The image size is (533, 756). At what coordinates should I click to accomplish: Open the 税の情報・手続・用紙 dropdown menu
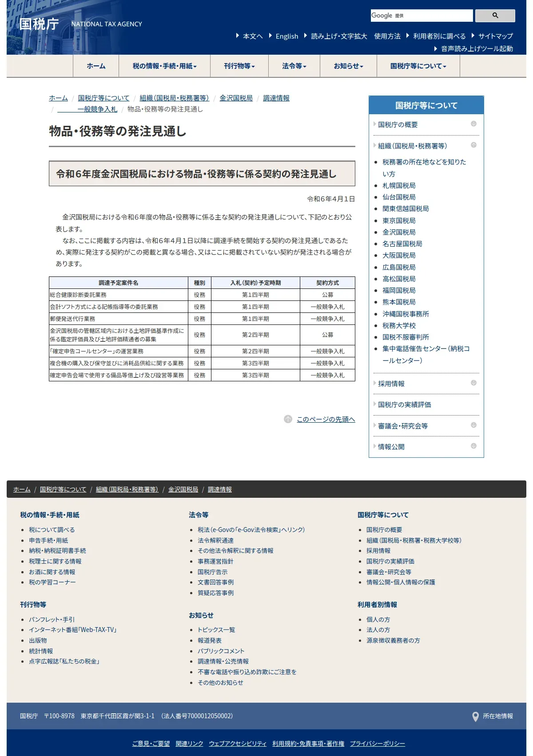point(164,66)
